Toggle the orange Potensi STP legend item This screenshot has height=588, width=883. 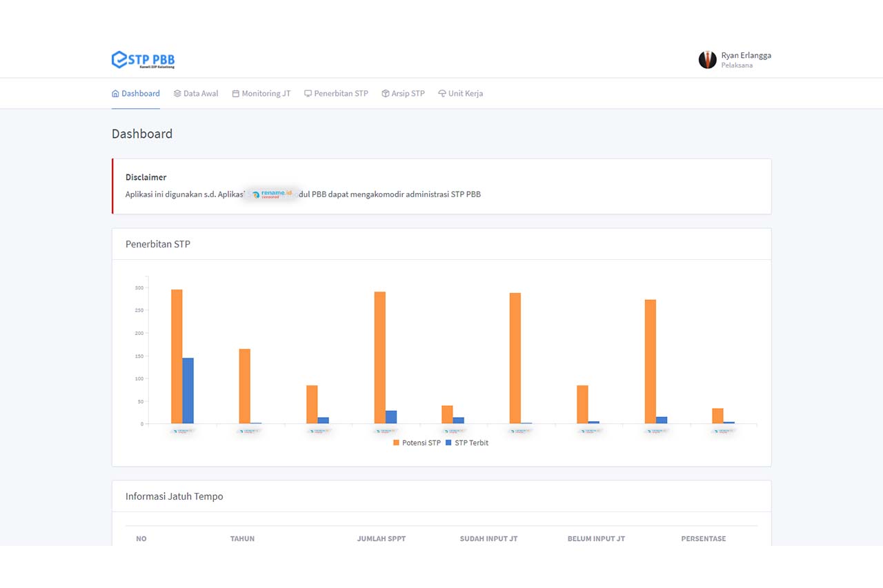(x=417, y=443)
